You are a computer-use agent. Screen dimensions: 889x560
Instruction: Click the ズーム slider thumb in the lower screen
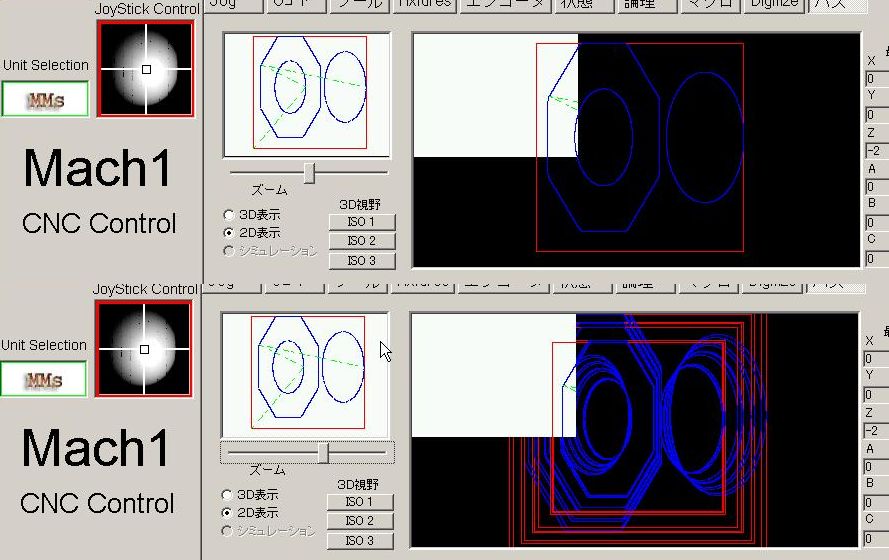click(323, 453)
